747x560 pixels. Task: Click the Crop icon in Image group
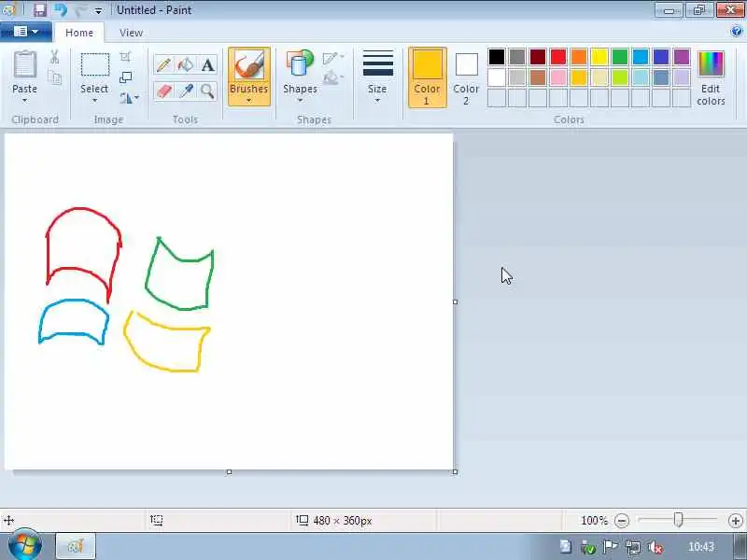(x=125, y=57)
